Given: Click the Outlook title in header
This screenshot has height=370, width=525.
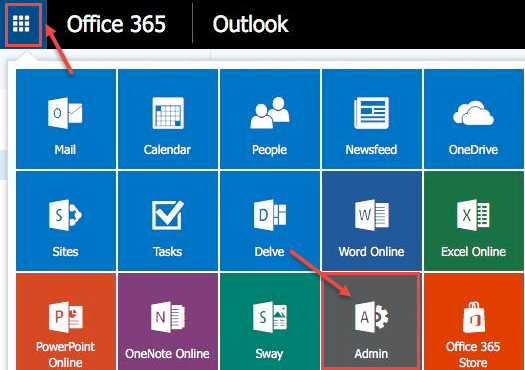Looking at the screenshot, I should (250, 24).
